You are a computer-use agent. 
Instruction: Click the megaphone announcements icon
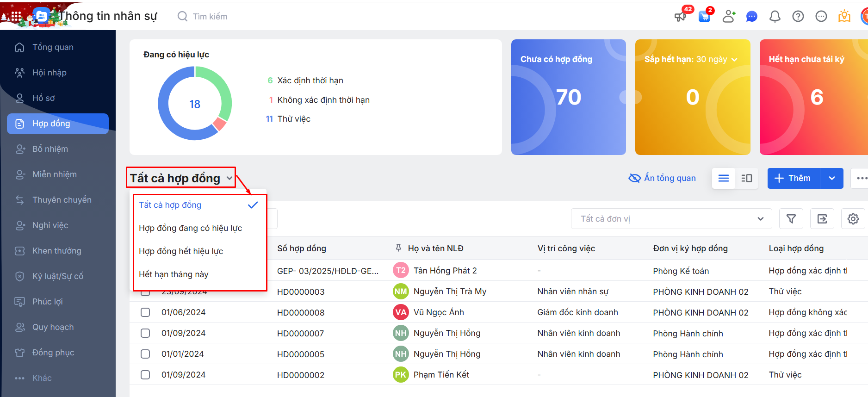[x=680, y=17]
